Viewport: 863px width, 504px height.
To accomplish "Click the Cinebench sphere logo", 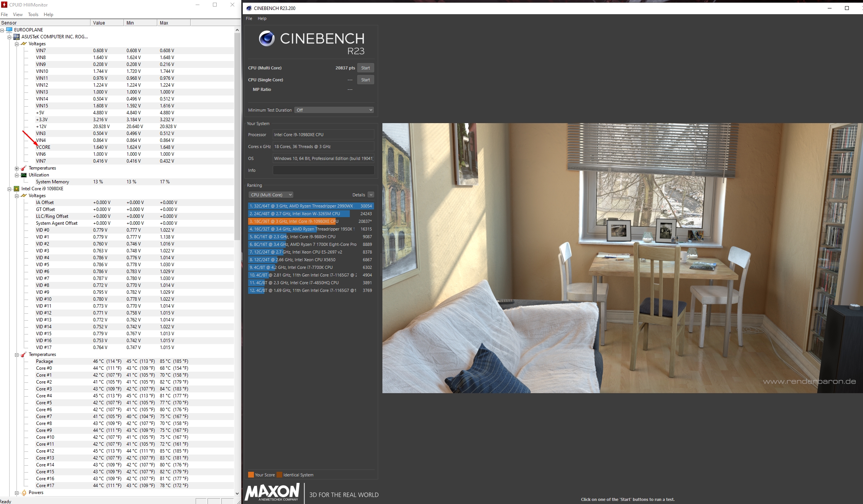I will click(267, 38).
